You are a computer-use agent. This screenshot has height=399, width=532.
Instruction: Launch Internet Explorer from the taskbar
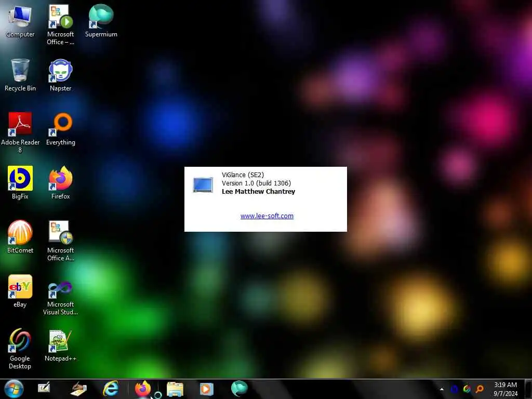111,389
